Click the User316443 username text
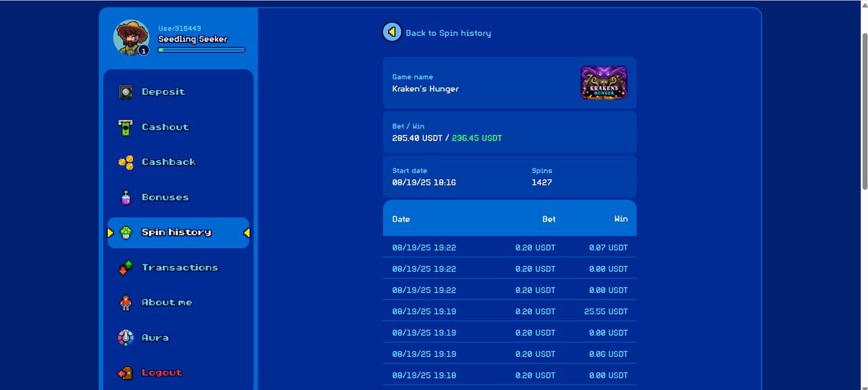 click(180, 28)
